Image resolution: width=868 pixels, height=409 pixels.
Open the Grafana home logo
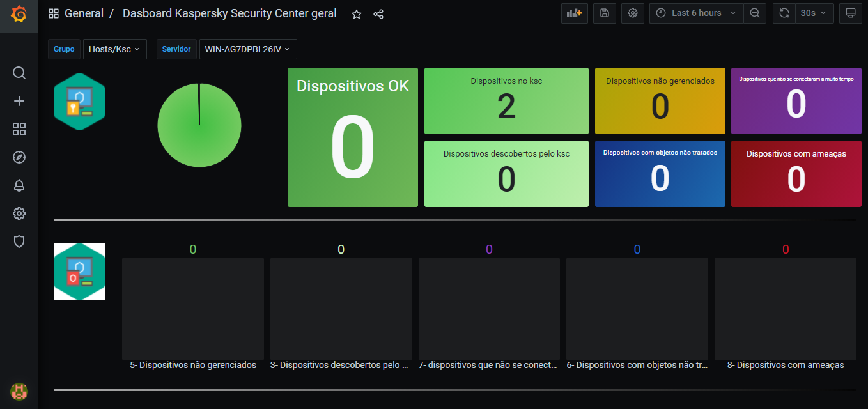19,13
